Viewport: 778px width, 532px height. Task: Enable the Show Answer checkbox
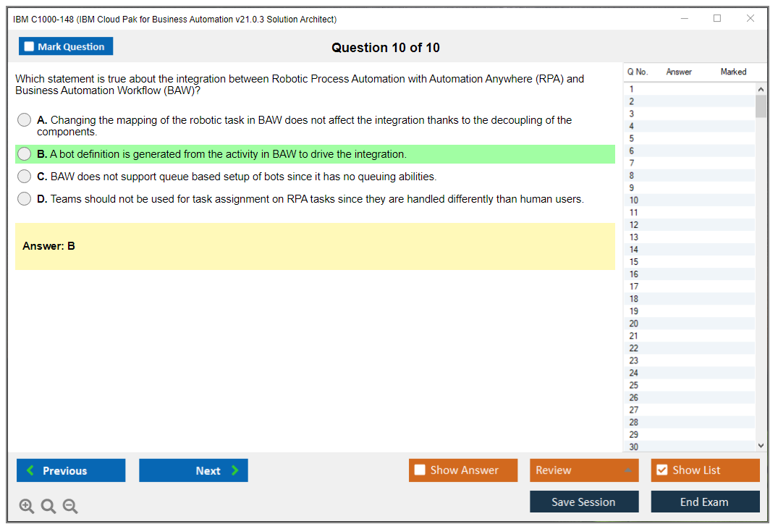[420, 470]
